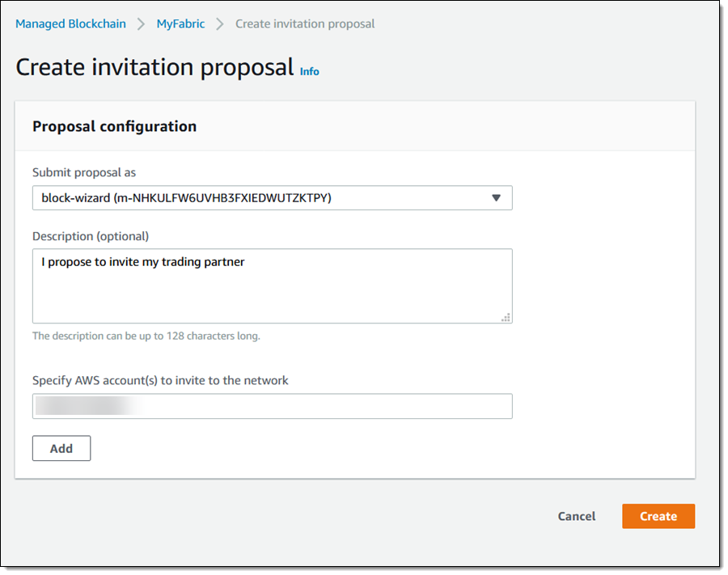
Task: Click inside the Description text area
Action: [x=272, y=291]
